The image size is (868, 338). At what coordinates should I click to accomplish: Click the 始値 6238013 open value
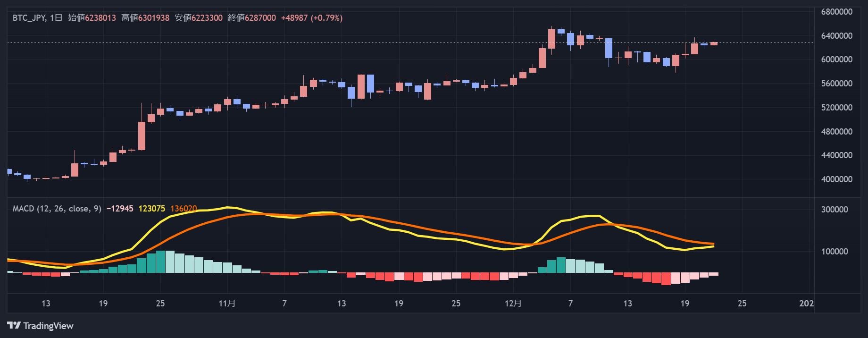click(92, 18)
